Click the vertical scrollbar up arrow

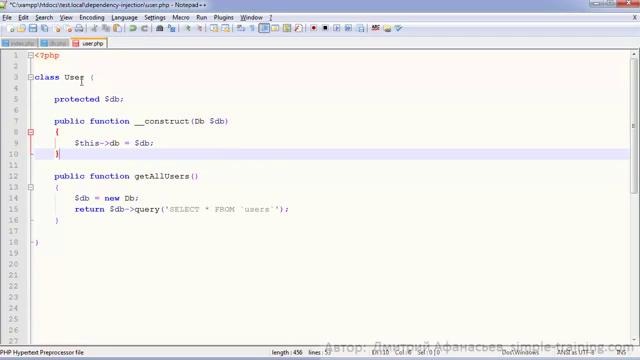(633, 54)
